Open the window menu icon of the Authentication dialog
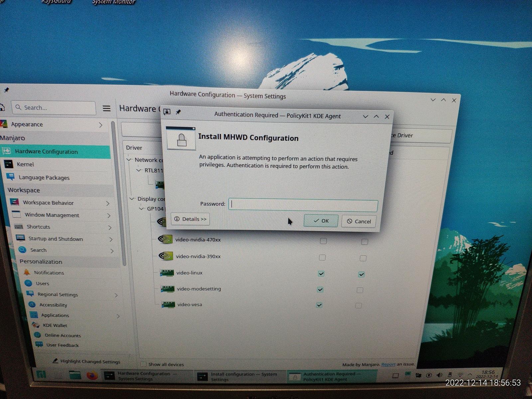This screenshot has height=399, width=532. pyautogui.click(x=167, y=112)
